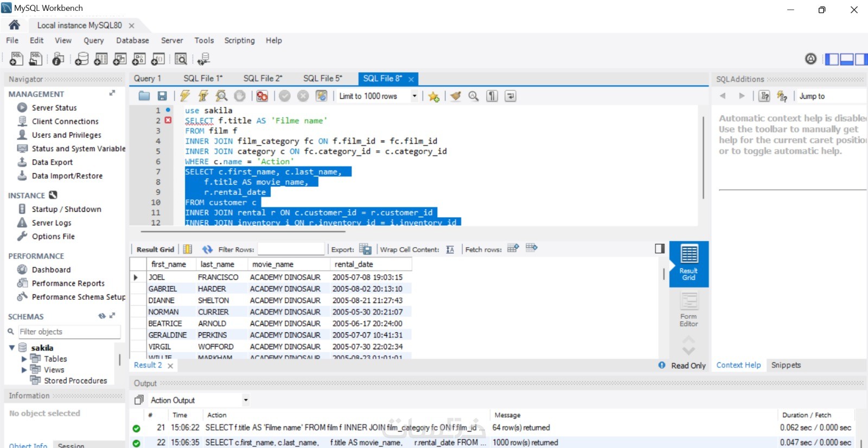Open the Database menu
Image resolution: width=868 pixels, height=448 pixels.
[132, 40]
